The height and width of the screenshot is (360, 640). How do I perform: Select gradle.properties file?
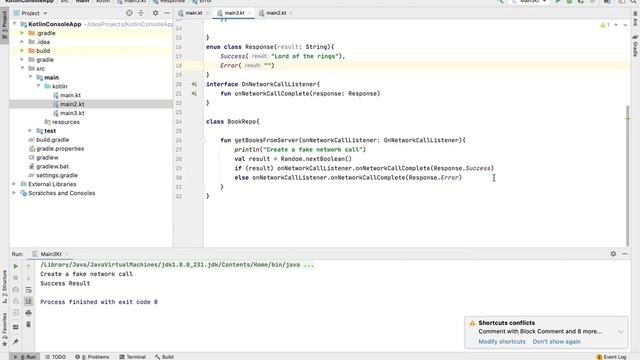coord(60,149)
